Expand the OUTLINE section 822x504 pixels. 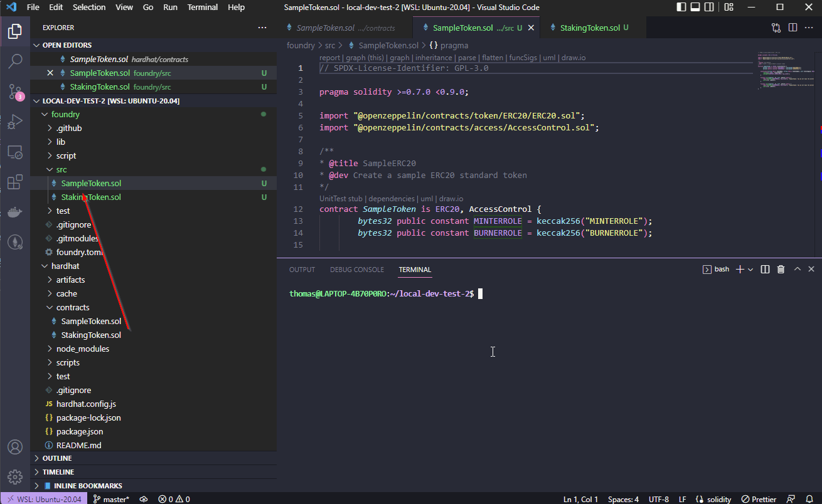154,458
